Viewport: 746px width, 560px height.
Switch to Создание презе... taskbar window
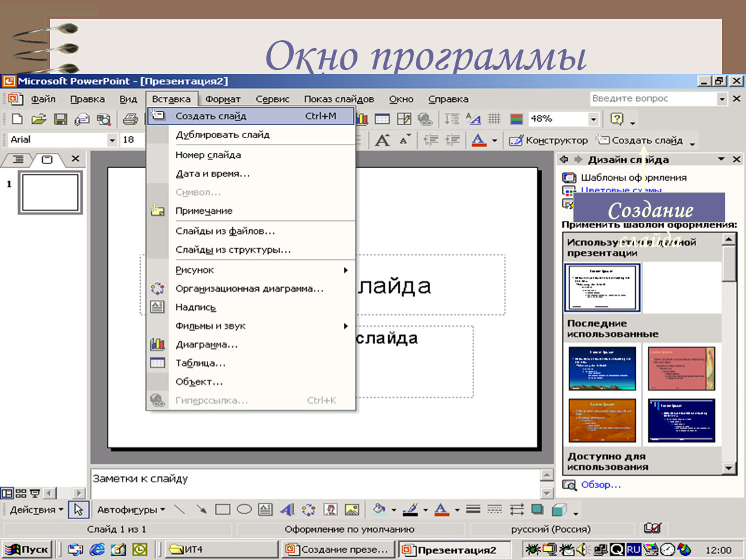coord(337,550)
